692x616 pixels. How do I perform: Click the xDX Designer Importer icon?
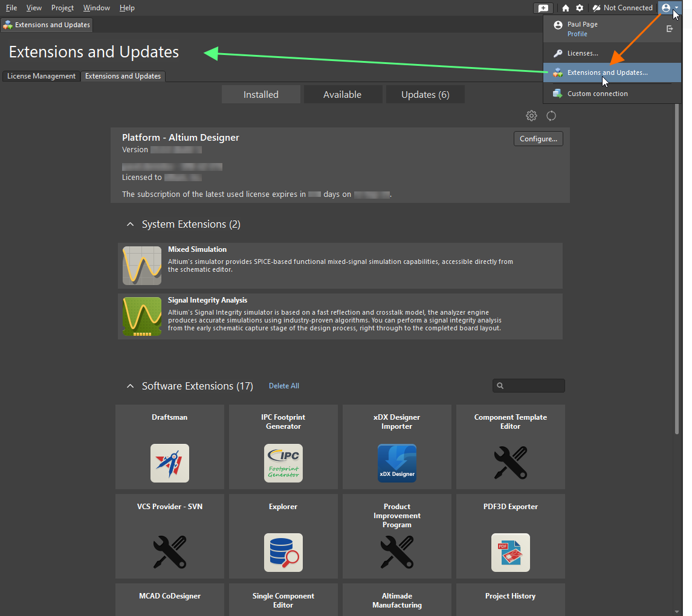coord(396,463)
